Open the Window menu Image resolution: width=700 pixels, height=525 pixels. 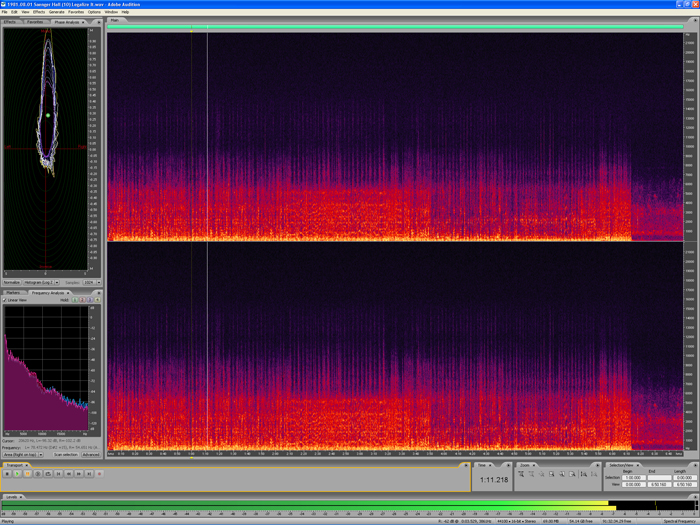(111, 12)
